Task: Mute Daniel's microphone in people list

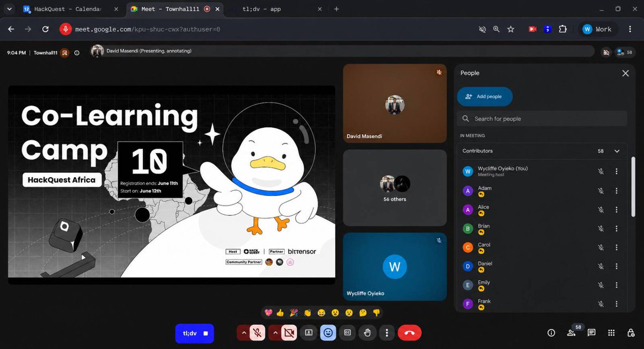Action: tap(601, 266)
